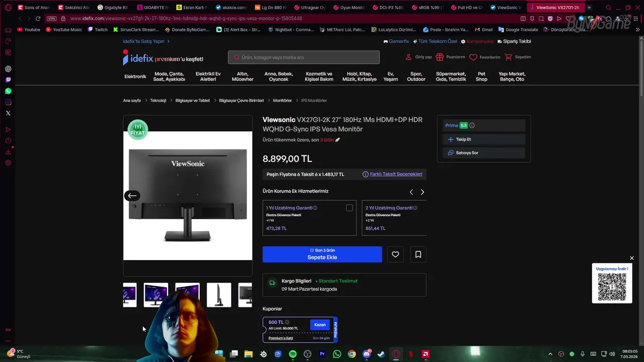Open Premiere Pro from the taskbar
This screenshot has width=644, height=362.
[323, 354]
